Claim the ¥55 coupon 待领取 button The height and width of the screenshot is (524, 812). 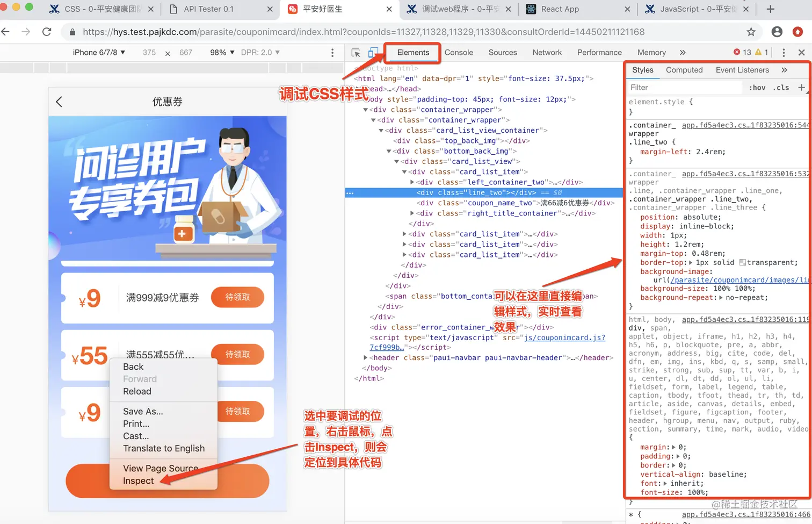237,354
